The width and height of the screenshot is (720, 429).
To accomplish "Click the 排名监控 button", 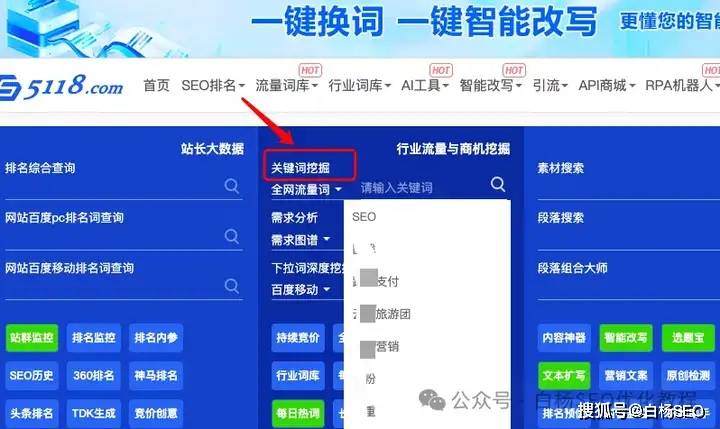I will (94, 338).
